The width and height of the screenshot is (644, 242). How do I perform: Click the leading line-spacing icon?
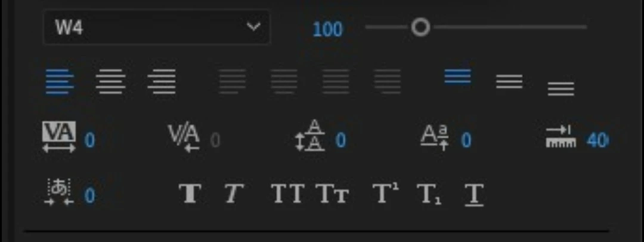point(310,136)
